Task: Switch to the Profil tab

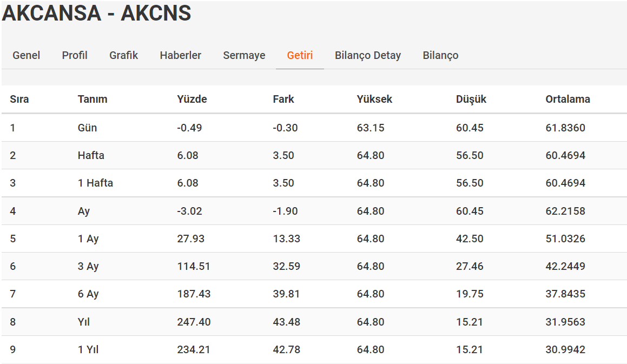Action: pos(75,55)
